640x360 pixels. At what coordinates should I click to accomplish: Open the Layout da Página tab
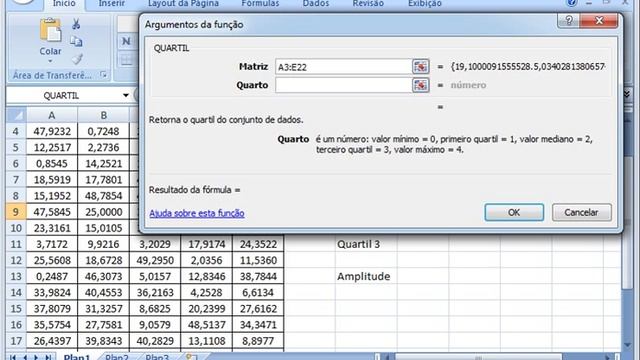click(x=183, y=4)
